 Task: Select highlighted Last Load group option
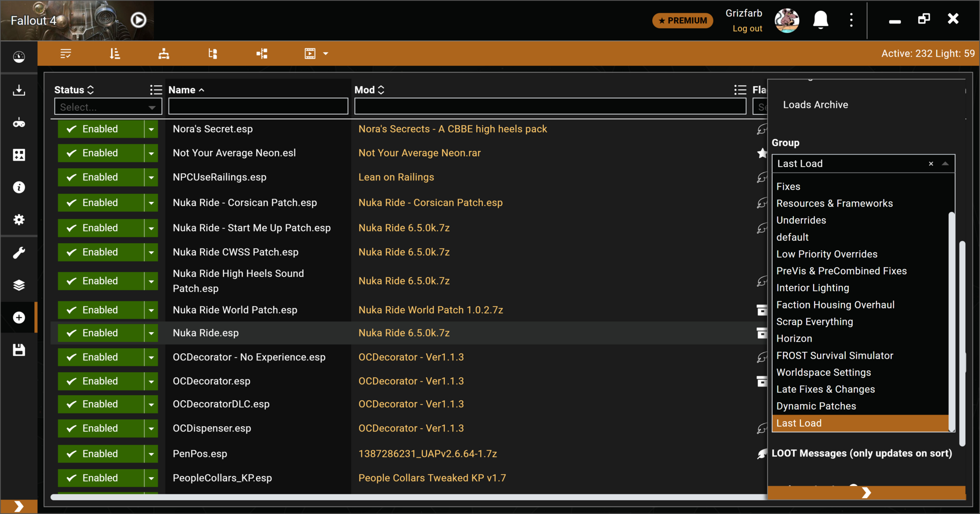coord(860,423)
